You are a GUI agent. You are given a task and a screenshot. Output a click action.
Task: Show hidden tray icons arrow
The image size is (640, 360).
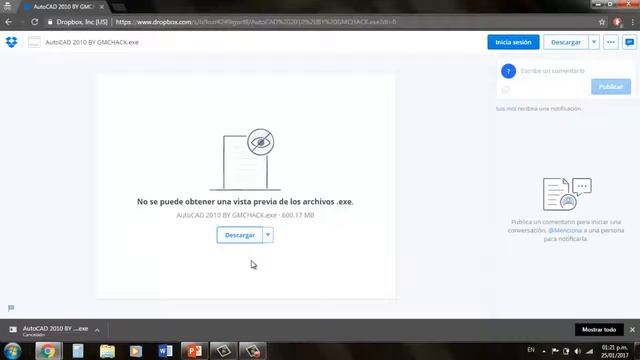544,351
